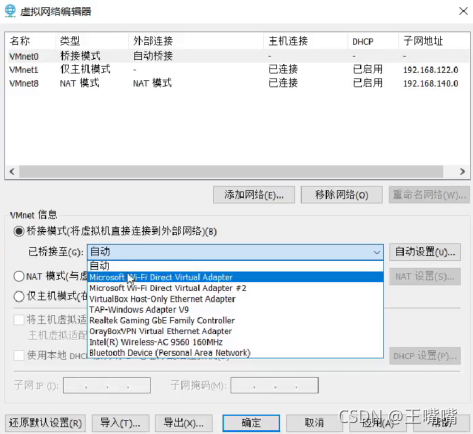Choose VirtualBox Host-Only Ethernet Adapter
Image resolution: width=473 pixels, height=434 pixels.
[x=235, y=299]
